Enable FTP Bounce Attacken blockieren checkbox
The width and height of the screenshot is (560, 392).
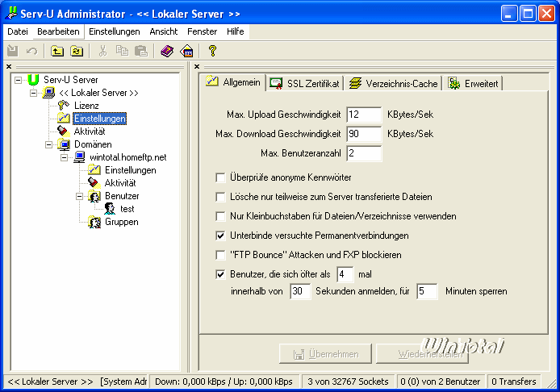pyautogui.click(x=221, y=255)
